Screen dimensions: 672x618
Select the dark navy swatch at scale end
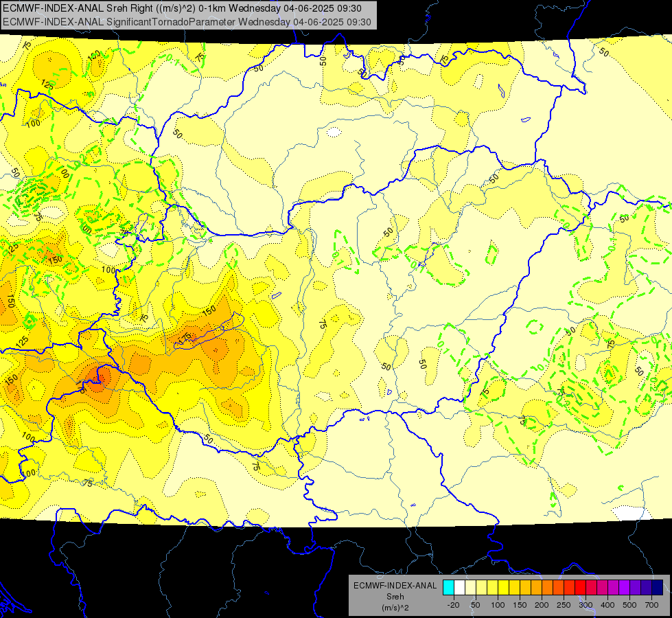coord(658,588)
